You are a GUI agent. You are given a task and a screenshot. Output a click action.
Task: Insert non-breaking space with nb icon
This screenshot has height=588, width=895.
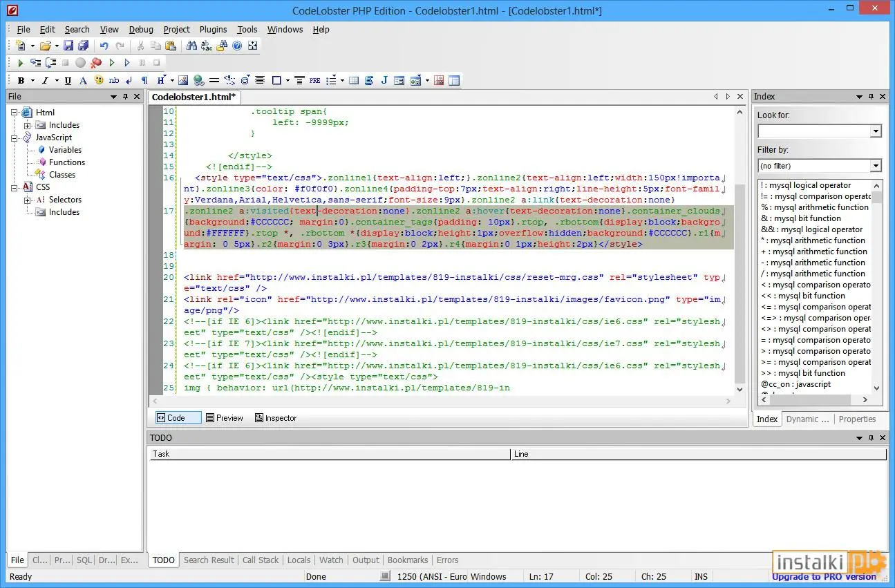click(114, 81)
